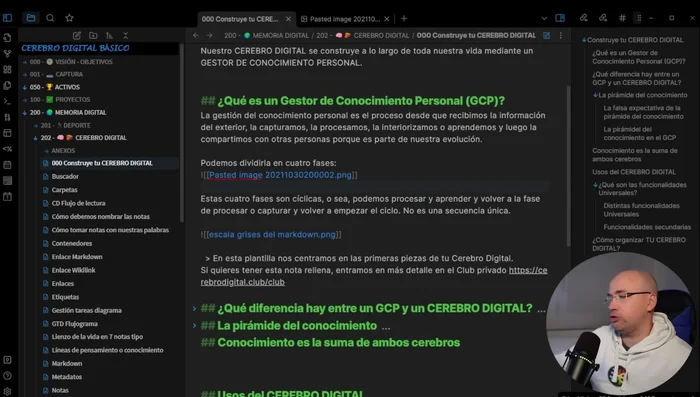
Task: Toggle the left sidebar panel icon
Action: pos(8,18)
